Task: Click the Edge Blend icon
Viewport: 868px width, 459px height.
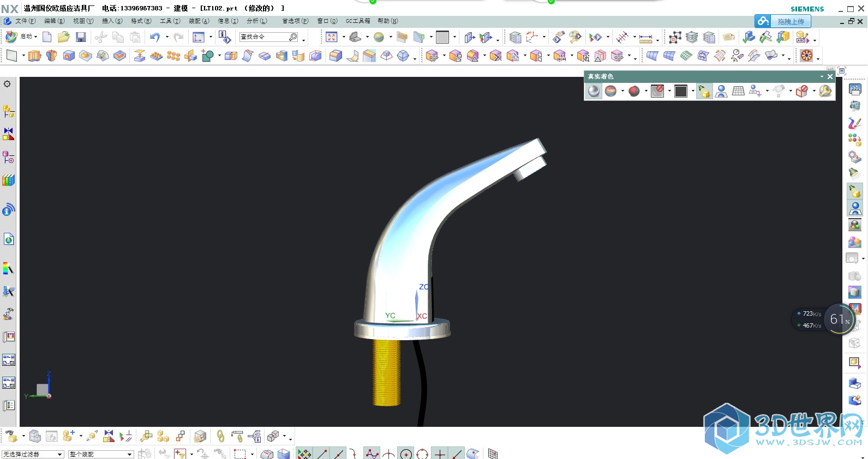Action: (336, 56)
